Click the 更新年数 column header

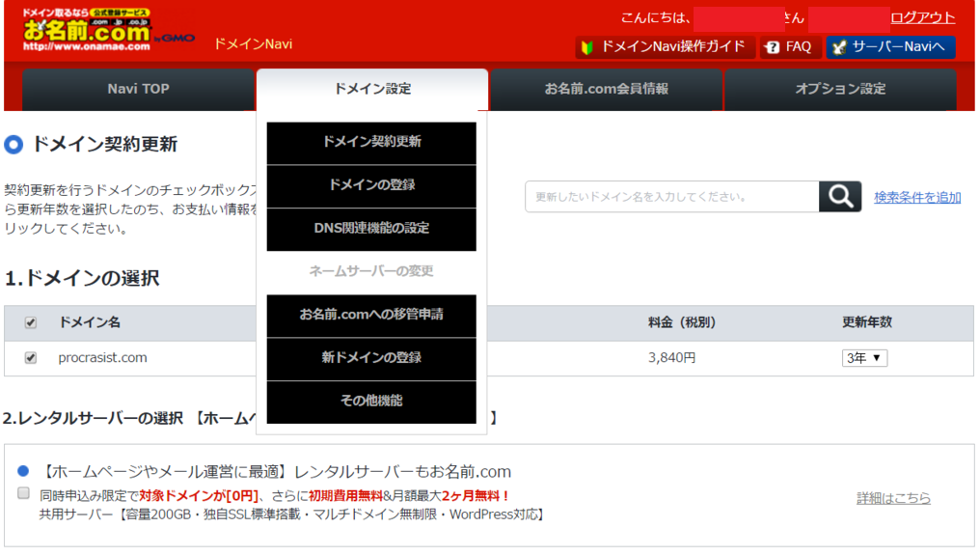(x=867, y=322)
